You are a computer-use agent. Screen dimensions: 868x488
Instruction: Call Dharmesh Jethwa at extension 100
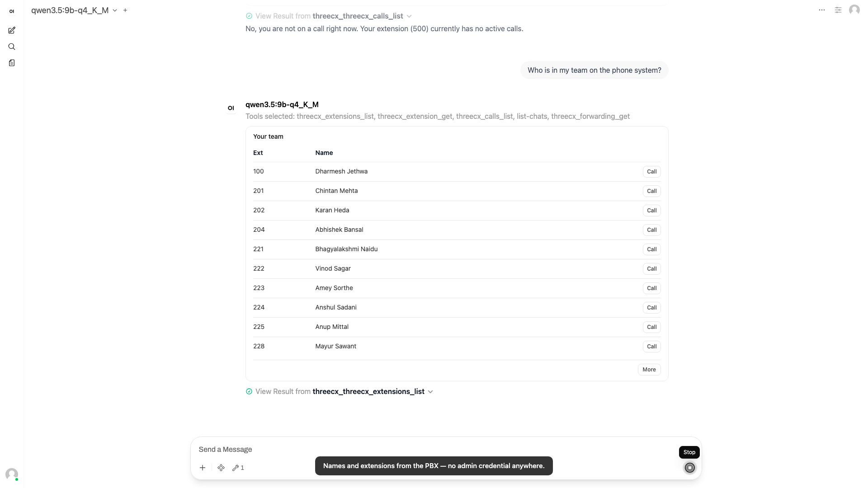pyautogui.click(x=651, y=172)
